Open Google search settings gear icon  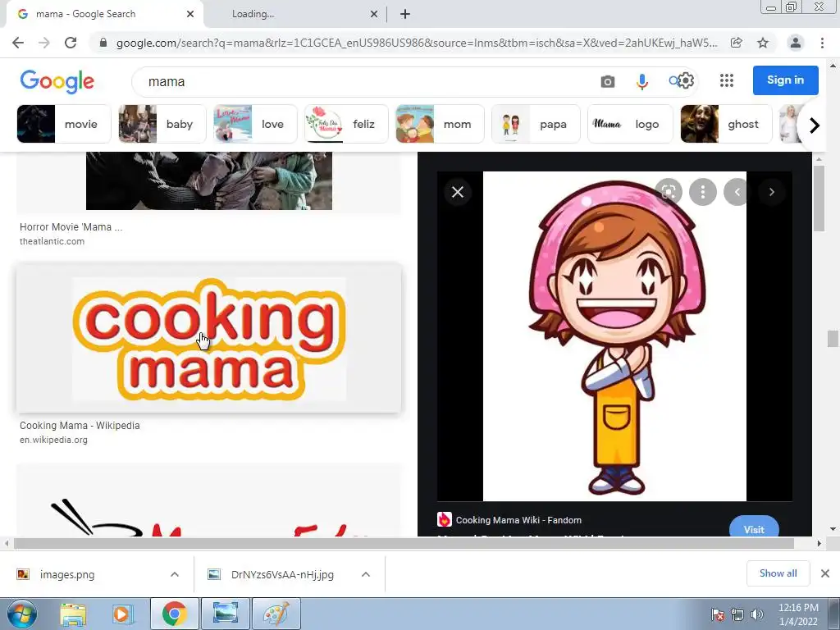686,81
